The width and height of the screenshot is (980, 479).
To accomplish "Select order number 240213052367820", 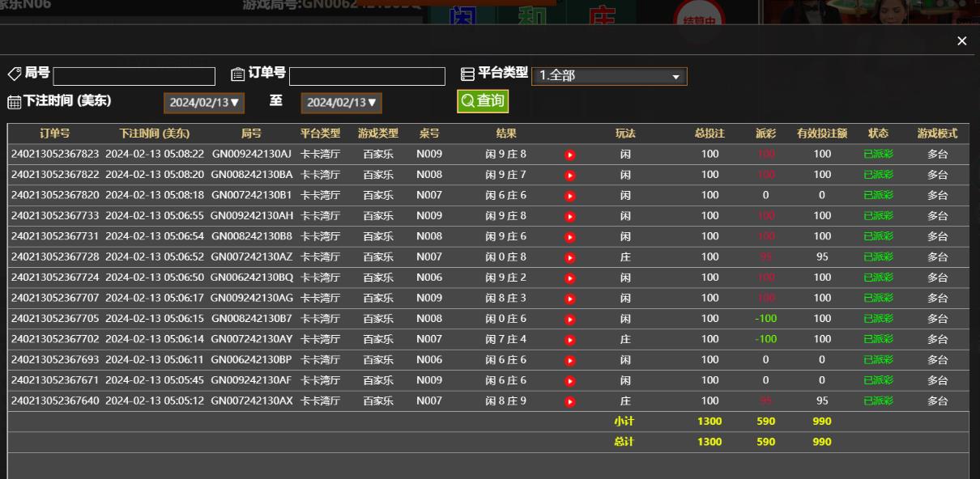I will [55, 195].
